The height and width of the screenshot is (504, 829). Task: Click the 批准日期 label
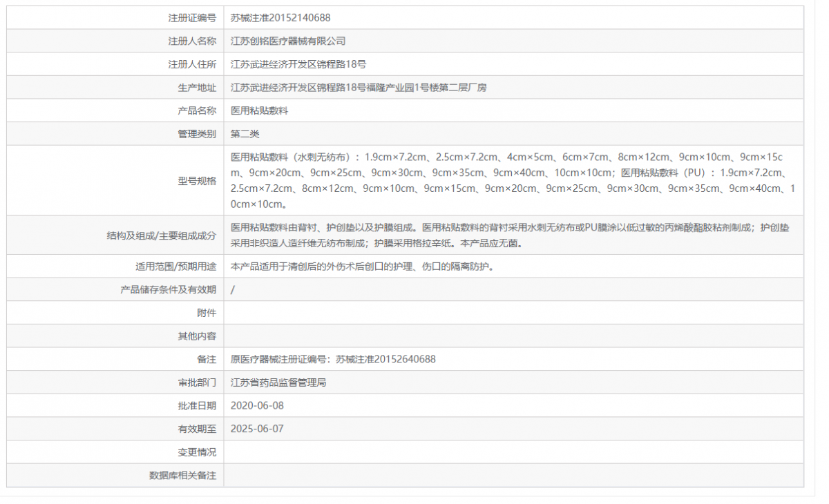(x=197, y=405)
